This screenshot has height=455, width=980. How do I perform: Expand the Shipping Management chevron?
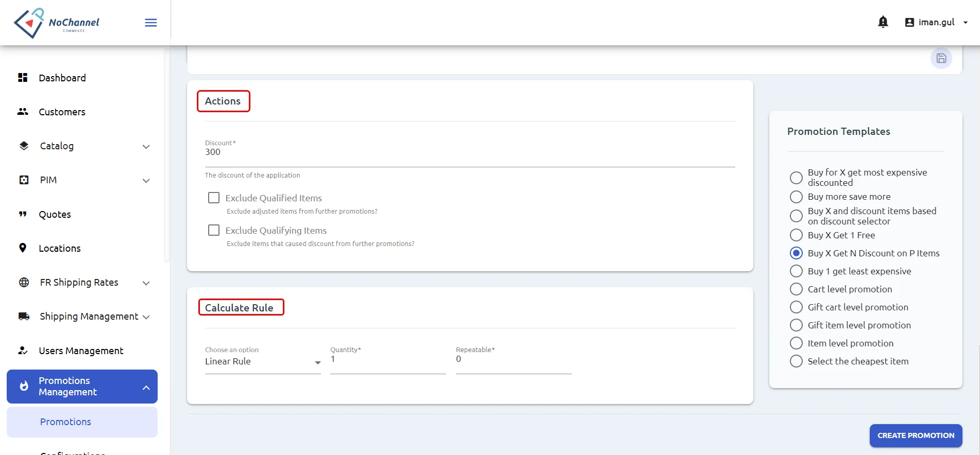pyautogui.click(x=146, y=317)
